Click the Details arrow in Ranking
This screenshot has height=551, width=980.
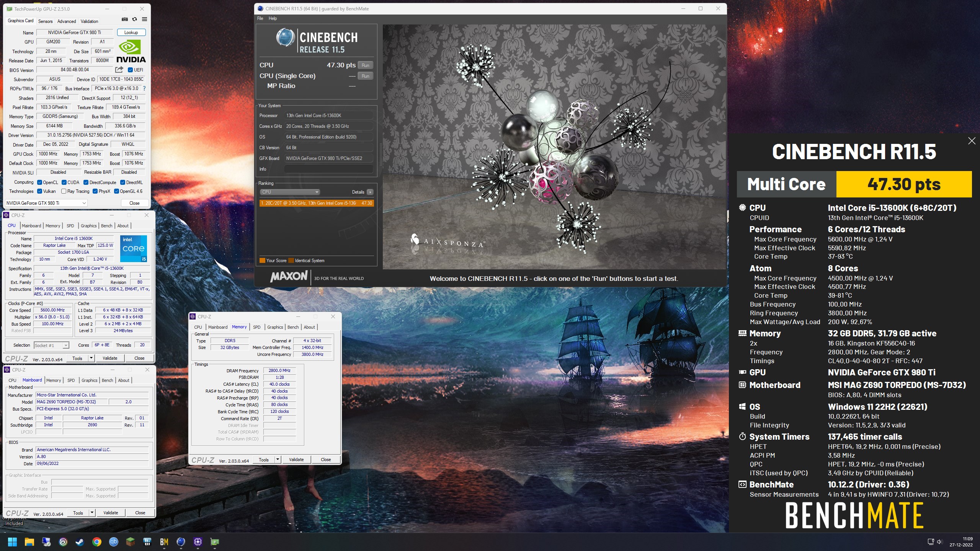coord(370,192)
